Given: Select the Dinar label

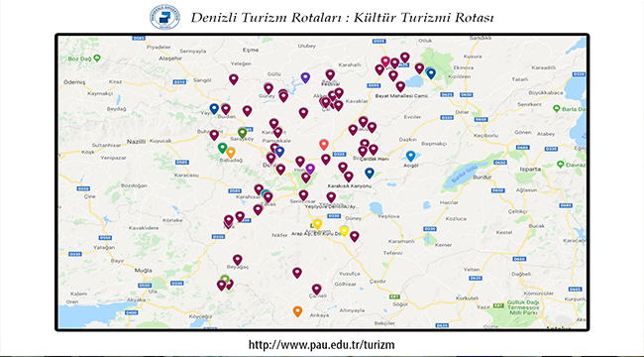Looking at the screenshot, I should 462,112.
